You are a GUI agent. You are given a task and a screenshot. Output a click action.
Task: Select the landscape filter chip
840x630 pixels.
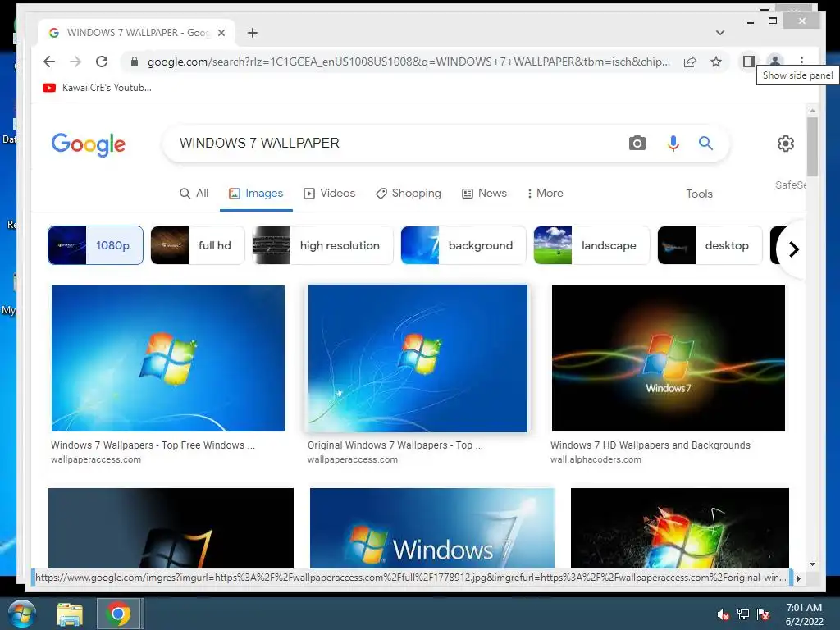(x=591, y=245)
